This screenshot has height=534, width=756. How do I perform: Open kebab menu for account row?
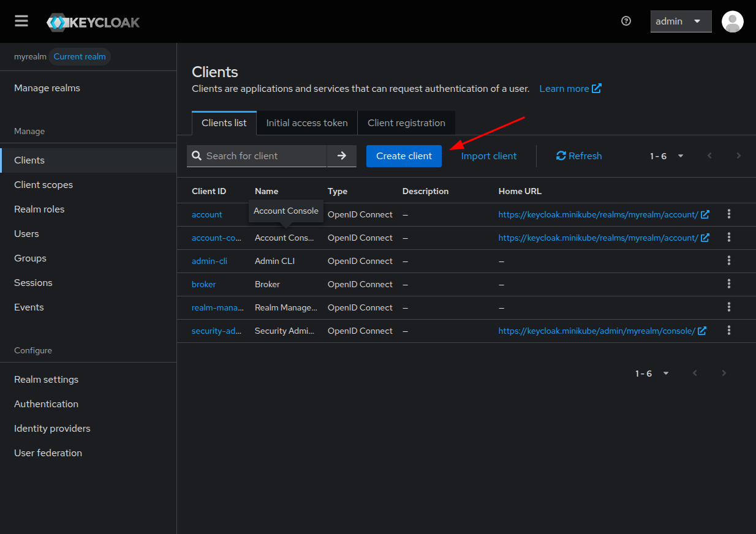[x=729, y=214]
